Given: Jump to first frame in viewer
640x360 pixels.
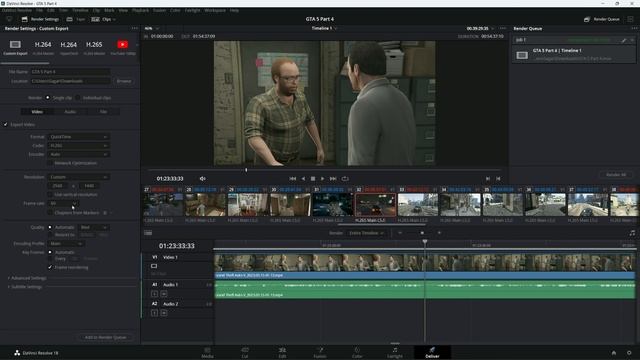Looking at the screenshot, I should point(293,178).
